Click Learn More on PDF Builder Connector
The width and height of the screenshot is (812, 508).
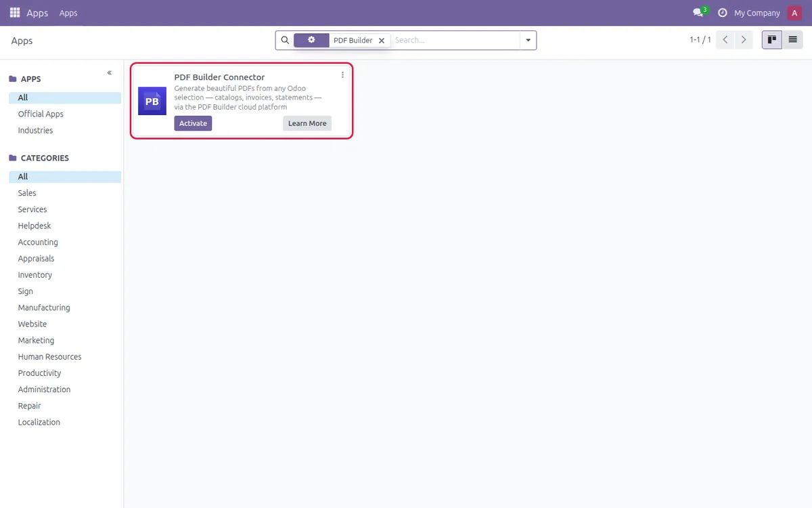tap(307, 123)
